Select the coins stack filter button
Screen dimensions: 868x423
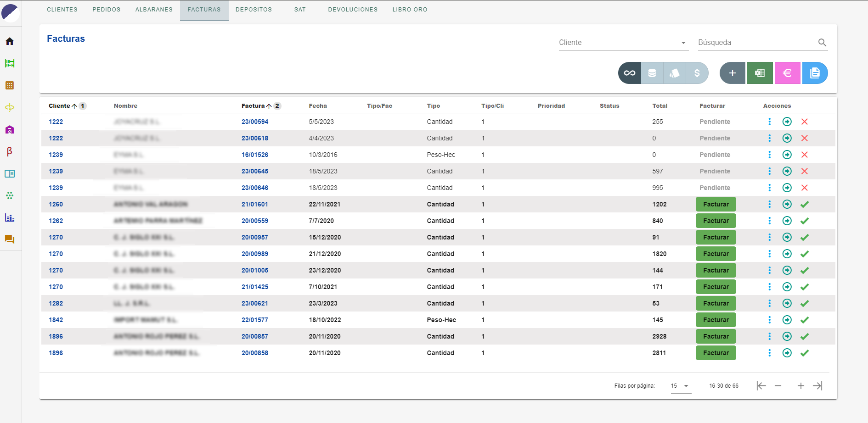[x=652, y=73]
